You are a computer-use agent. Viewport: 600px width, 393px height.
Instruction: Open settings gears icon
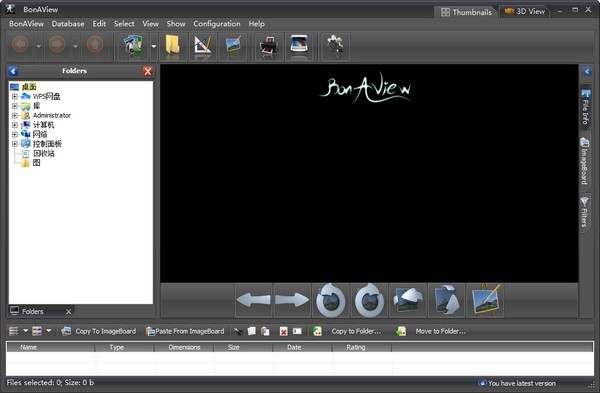(336, 46)
